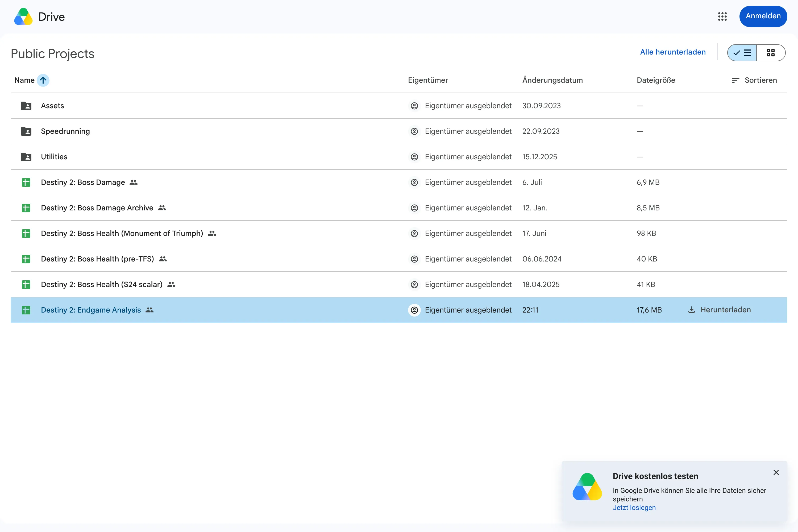798x532 pixels.
Task: Click the Dateigröße column header
Action: [x=656, y=80]
